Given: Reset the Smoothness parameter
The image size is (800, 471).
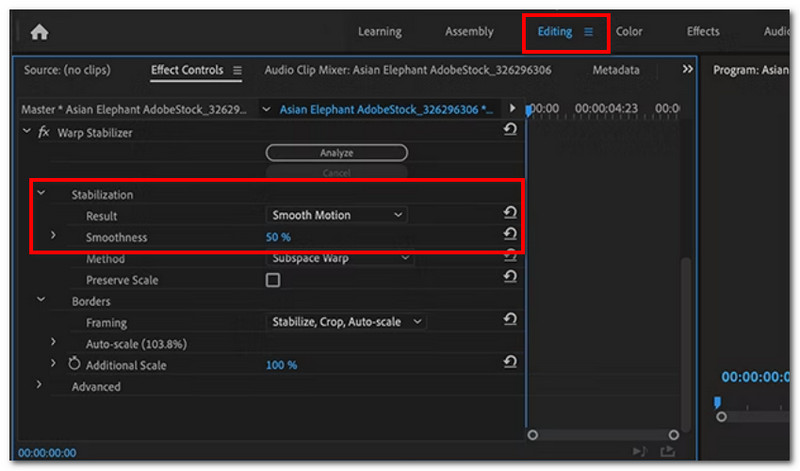Looking at the screenshot, I should (510, 234).
